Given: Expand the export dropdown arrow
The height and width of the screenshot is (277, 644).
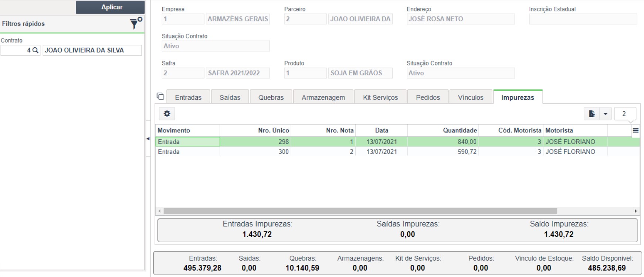Looking at the screenshot, I should 606,114.
